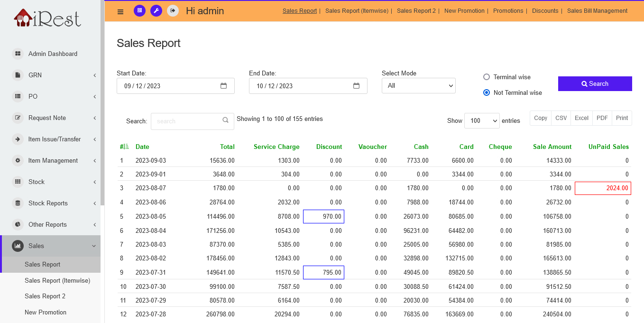Click the purple grid icon in header
644x323 pixels.
(139, 10)
